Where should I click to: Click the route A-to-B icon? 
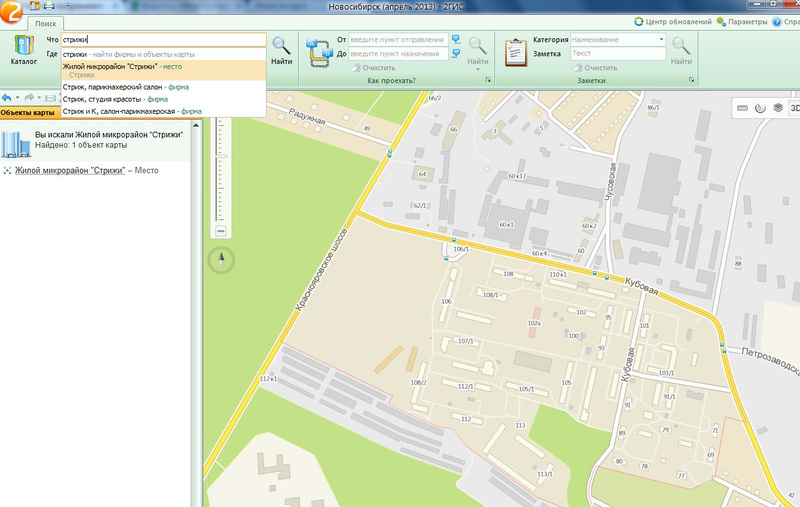click(x=319, y=52)
